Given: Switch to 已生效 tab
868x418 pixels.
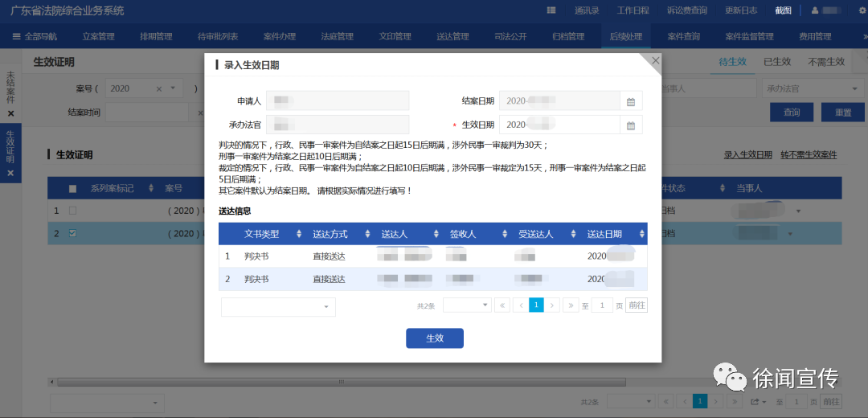Looking at the screenshot, I should [777, 62].
